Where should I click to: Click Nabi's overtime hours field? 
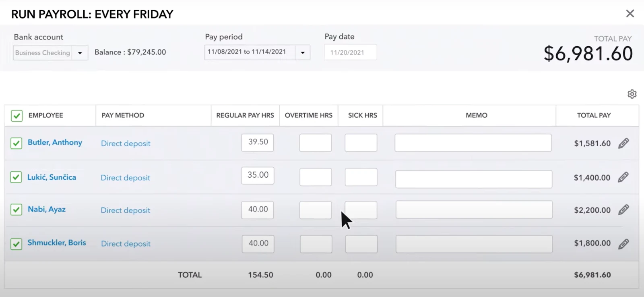click(316, 210)
